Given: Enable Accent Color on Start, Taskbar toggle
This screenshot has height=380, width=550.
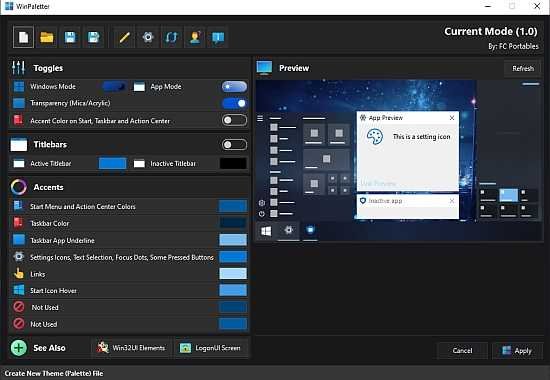Looking at the screenshot, I should 234,120.
